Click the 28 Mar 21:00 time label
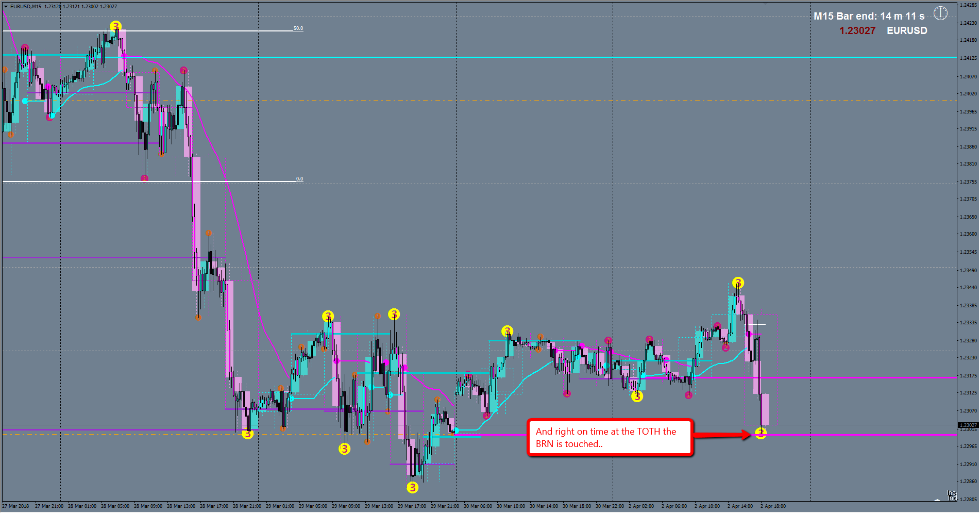 [247, 506]
